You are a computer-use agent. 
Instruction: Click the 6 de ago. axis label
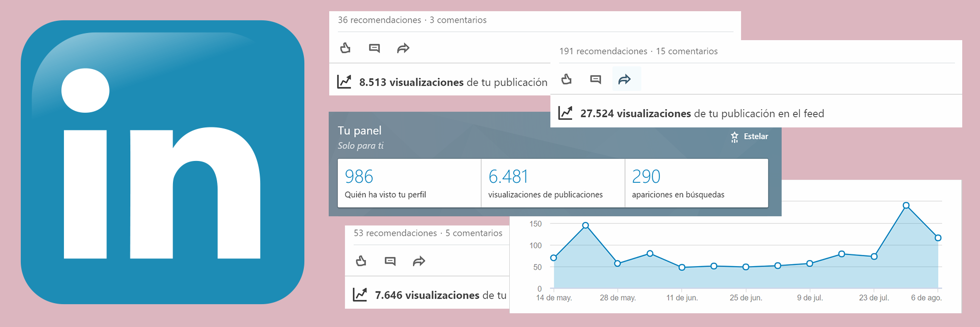(926, 298)
